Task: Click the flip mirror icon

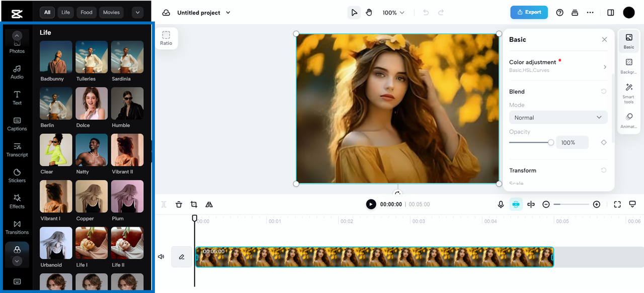Action: click(x=209, y=204)
